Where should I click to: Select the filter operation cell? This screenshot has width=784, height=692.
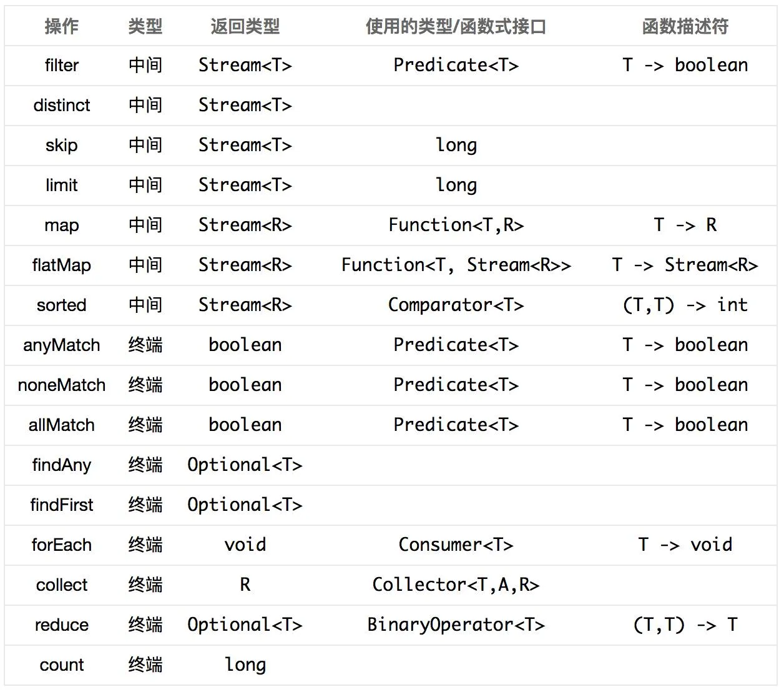[x=61, y=66]
